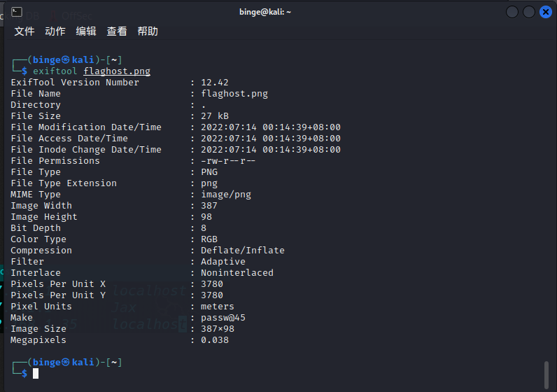Click the exiftool command text
Viewport: 557px width, 392px height.
pyautogui.click(x=55, y=71)
